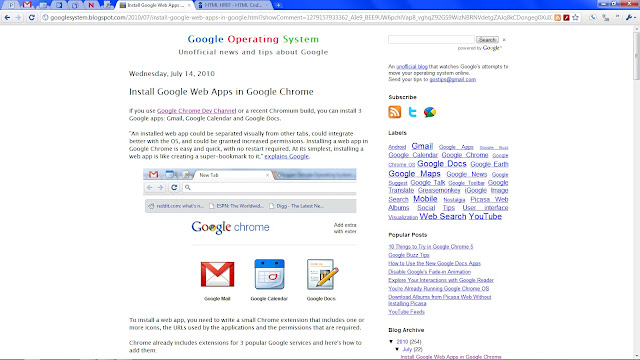Open the July archive link
The height and width of the screenshot is (360, 640).
point(407,349)
